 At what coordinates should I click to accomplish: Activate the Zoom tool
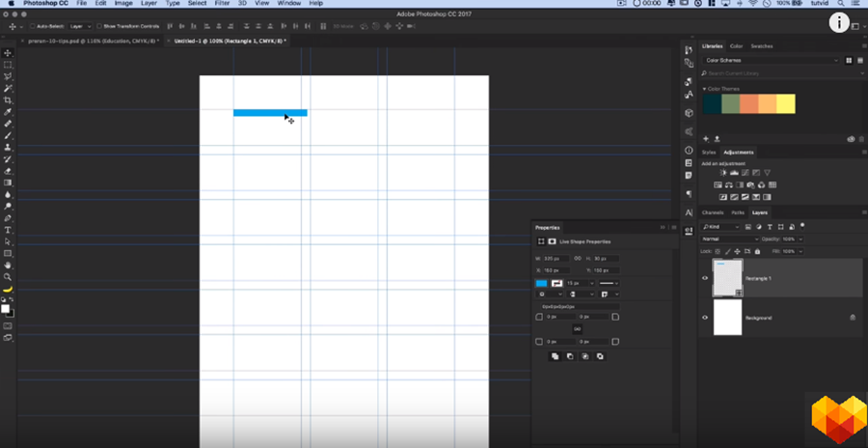pos(8,276)
